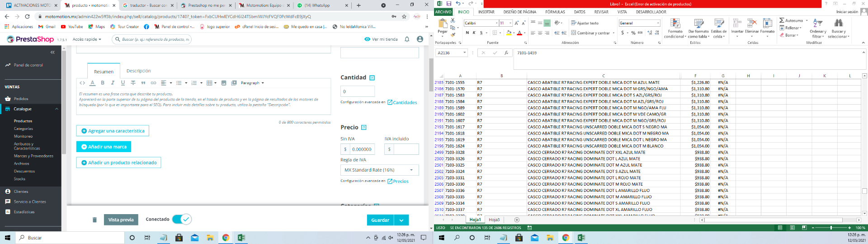Click Guardar button
This screenshot has height=244, width=868.
click(x=380, y=220)
